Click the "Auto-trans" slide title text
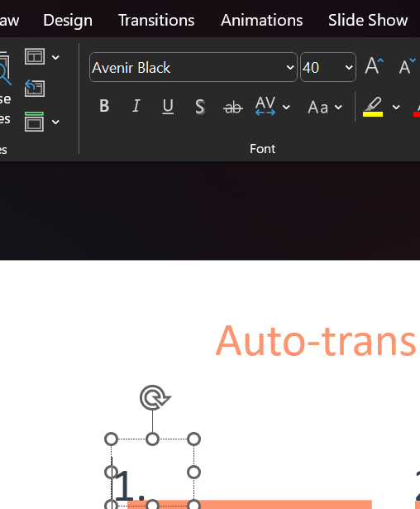 316,340
